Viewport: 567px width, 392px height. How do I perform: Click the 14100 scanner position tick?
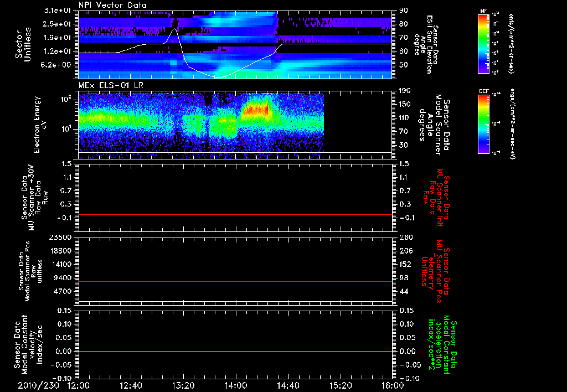(x=60, y=264)
